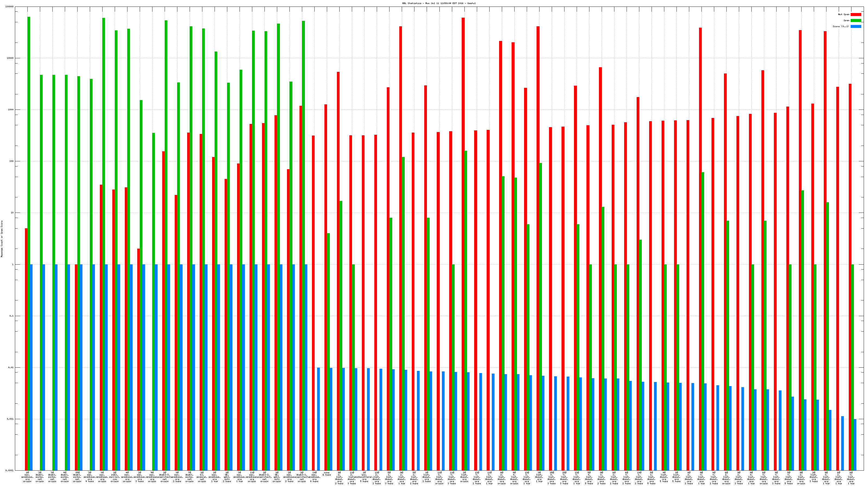
Task: Click the RBL Statistics chart title
Action: pos(439,3)
